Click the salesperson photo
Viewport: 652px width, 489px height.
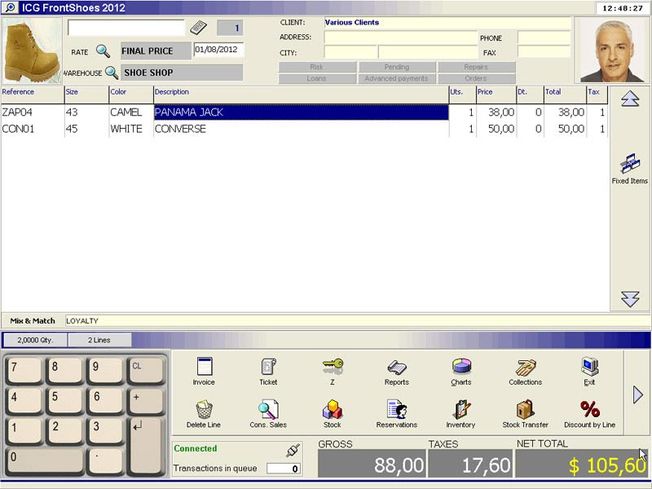(612, 51)
